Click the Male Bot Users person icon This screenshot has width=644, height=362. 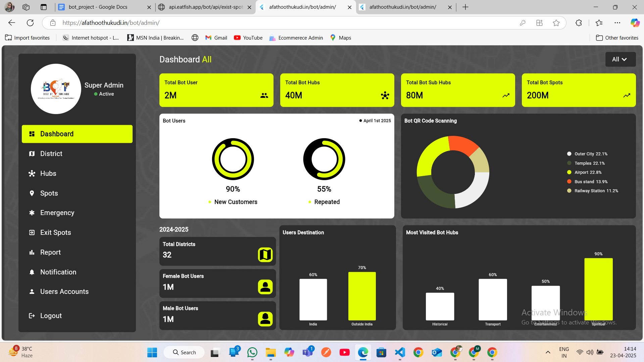coord(265,319)
